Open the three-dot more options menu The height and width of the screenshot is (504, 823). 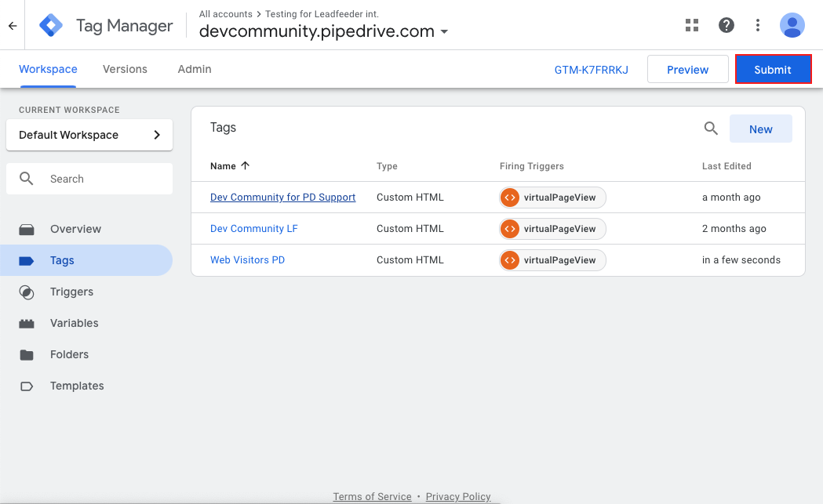757,25
